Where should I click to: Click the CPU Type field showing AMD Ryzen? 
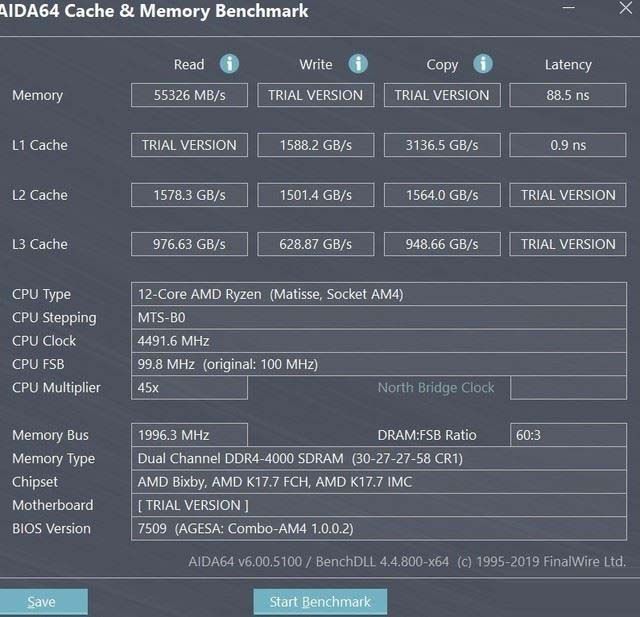pos(379,294)
